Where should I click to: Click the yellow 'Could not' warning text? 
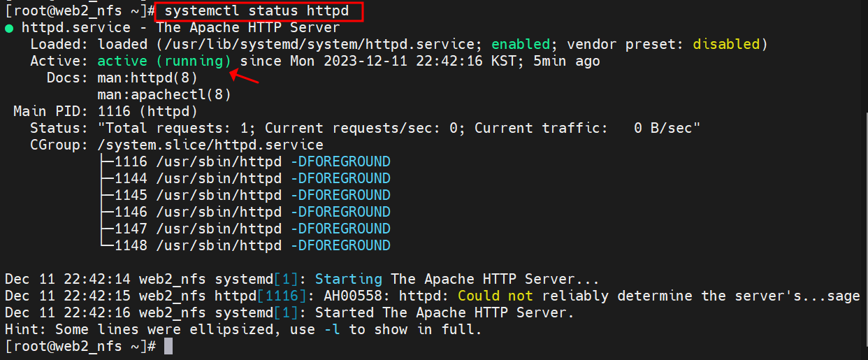coord(495,296)
